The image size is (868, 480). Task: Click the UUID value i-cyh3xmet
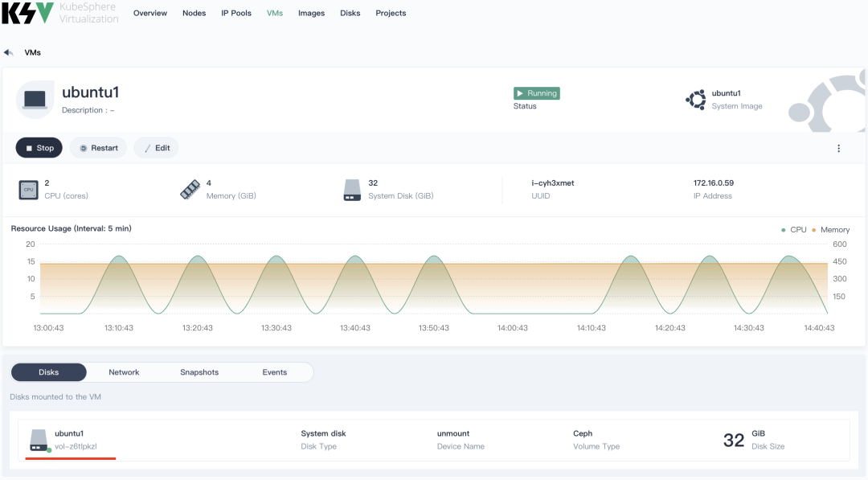coord(552,183)
